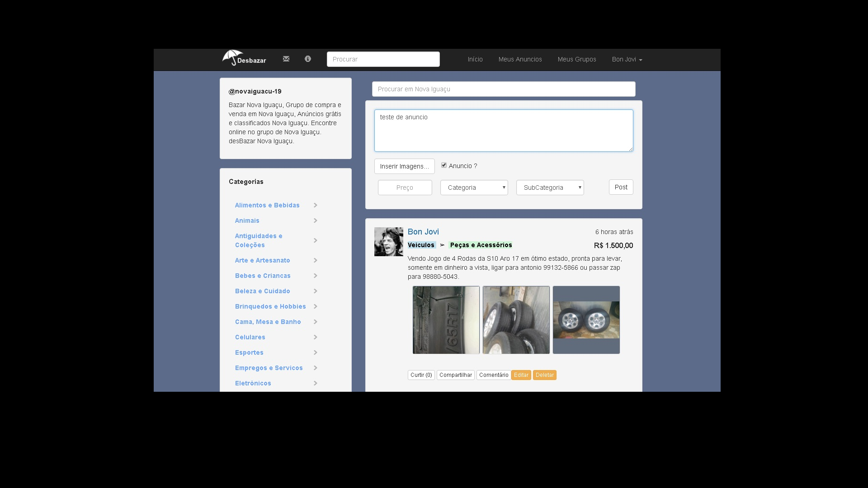This screenshot has width=868, height=488.
Task: Open the Bon Jovi account menu
Action: tap(627, 59)
